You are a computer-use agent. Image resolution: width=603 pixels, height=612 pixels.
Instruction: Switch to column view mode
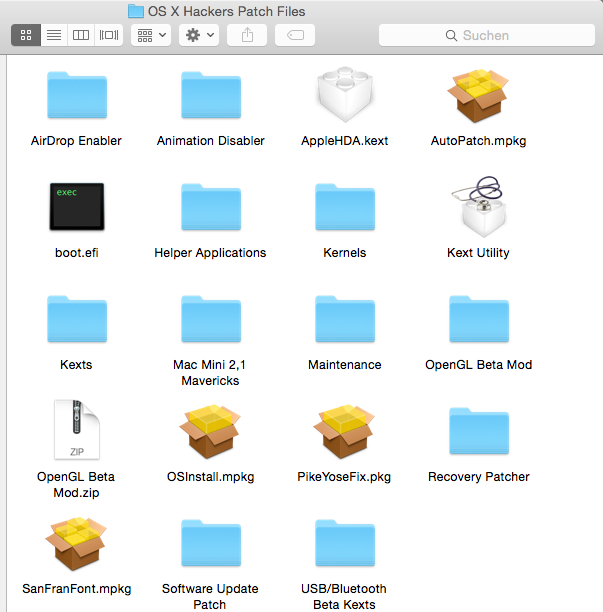click(81, 35)
